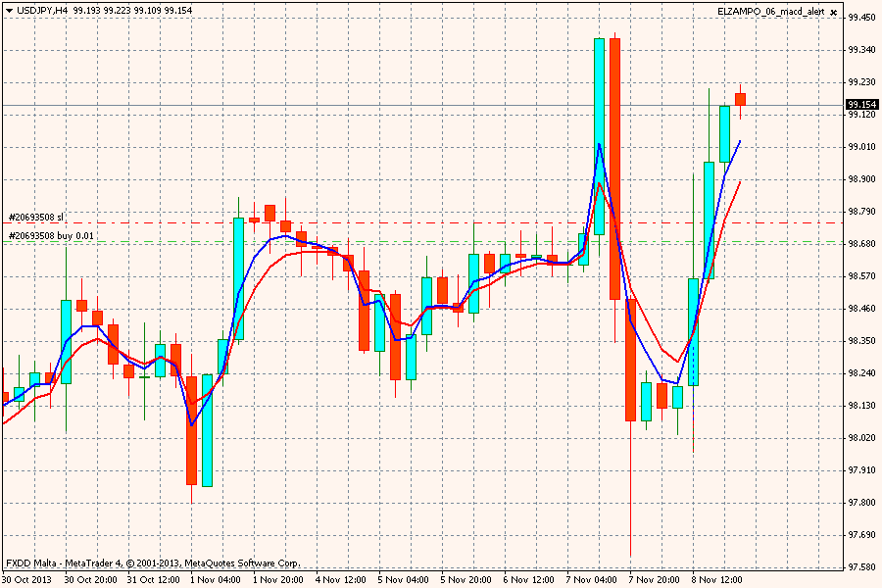Click the USDJPY,H4 symbol label
This screenshot has width=882, height=588.
click(x=43, y=10)
